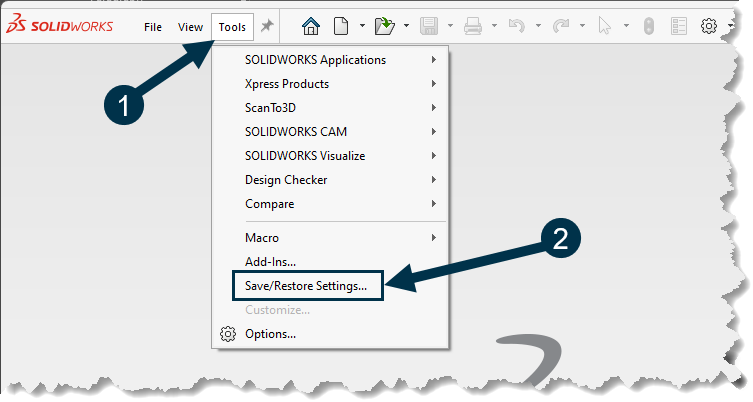
Task: Click the Save disk icon
Action: (x=428, y=26)
